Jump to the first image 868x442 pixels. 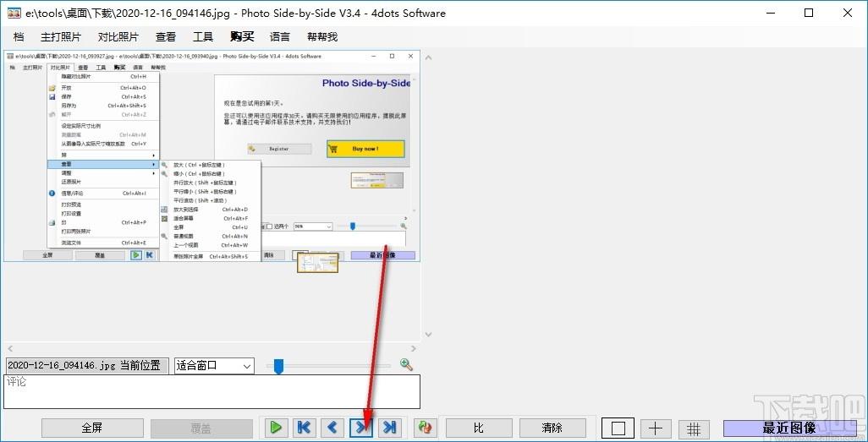[304, 428]
